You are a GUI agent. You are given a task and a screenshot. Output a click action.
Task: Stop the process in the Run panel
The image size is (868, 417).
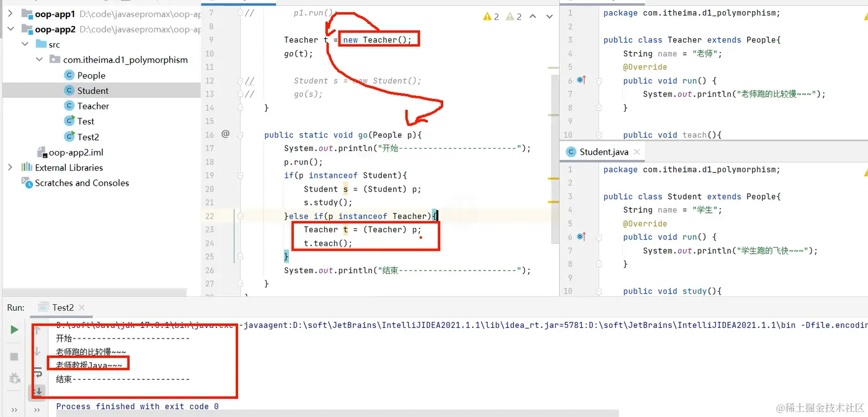coord(14,356)
